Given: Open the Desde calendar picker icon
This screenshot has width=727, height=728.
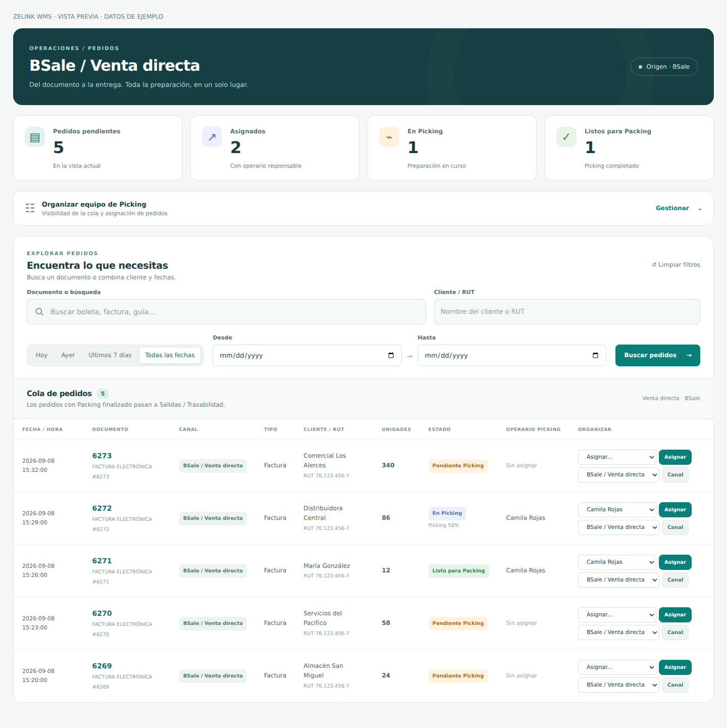Looking at the screenshot, I should (391, 355).
